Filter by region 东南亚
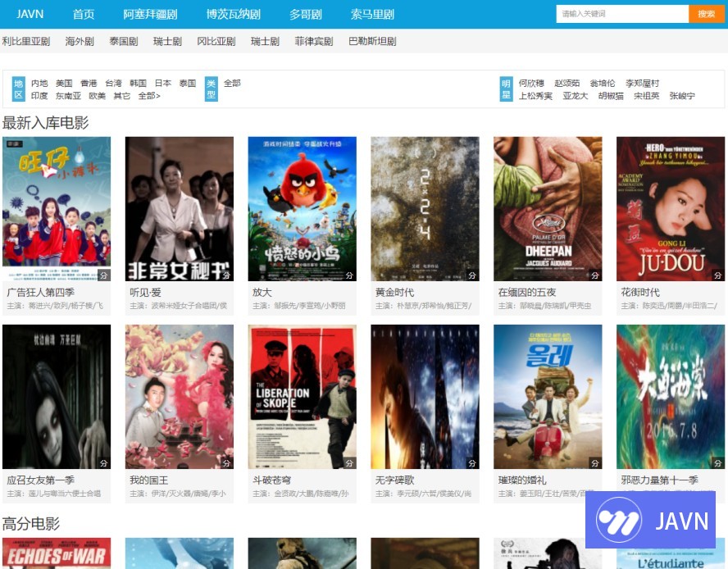Viewport: 728px width, 569px height. click(x=68, y=96)
